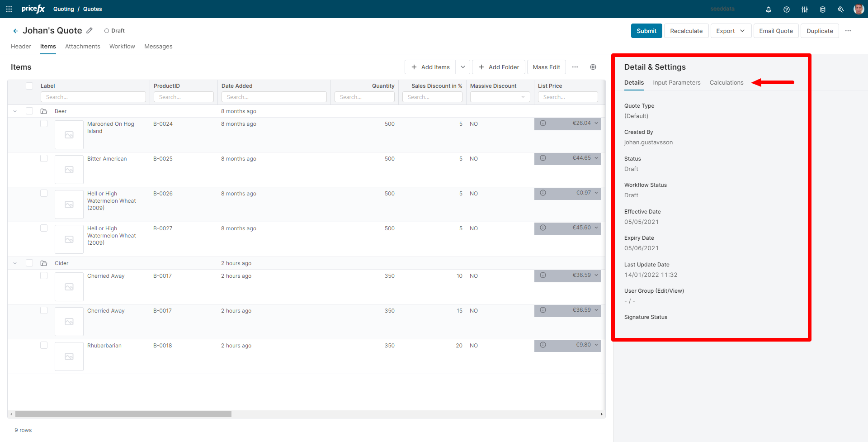The height and width of the screenshot is (442, 868).
Task: Open the Calculations tab
Action: [x=726, y=82]
